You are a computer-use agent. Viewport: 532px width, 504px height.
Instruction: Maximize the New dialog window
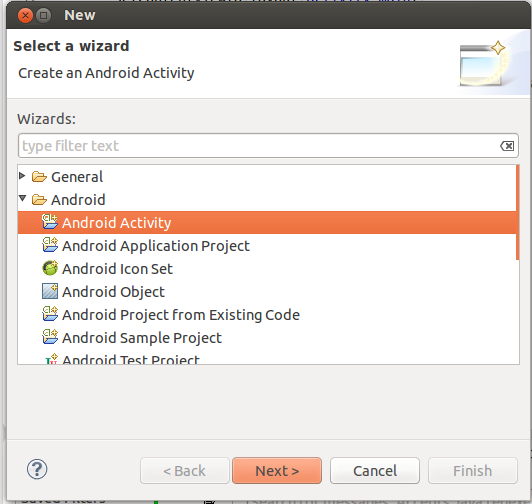[x=43, y=15]
